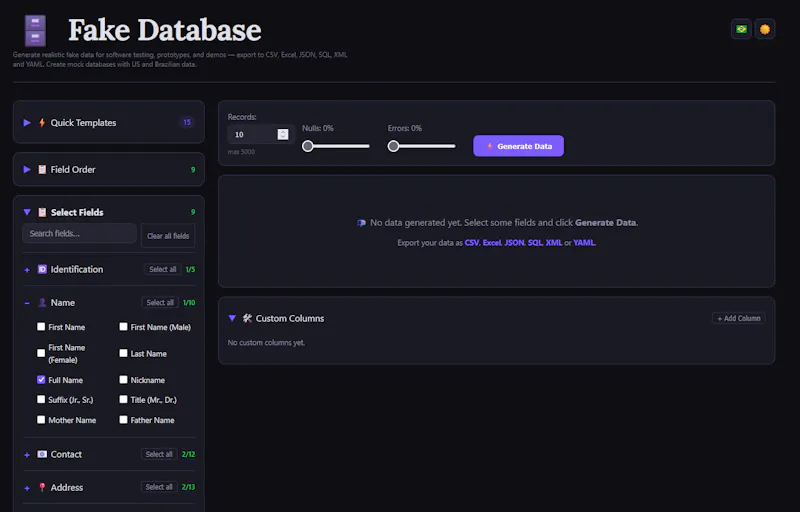Click the Records number input field

[x=260, y=134]
